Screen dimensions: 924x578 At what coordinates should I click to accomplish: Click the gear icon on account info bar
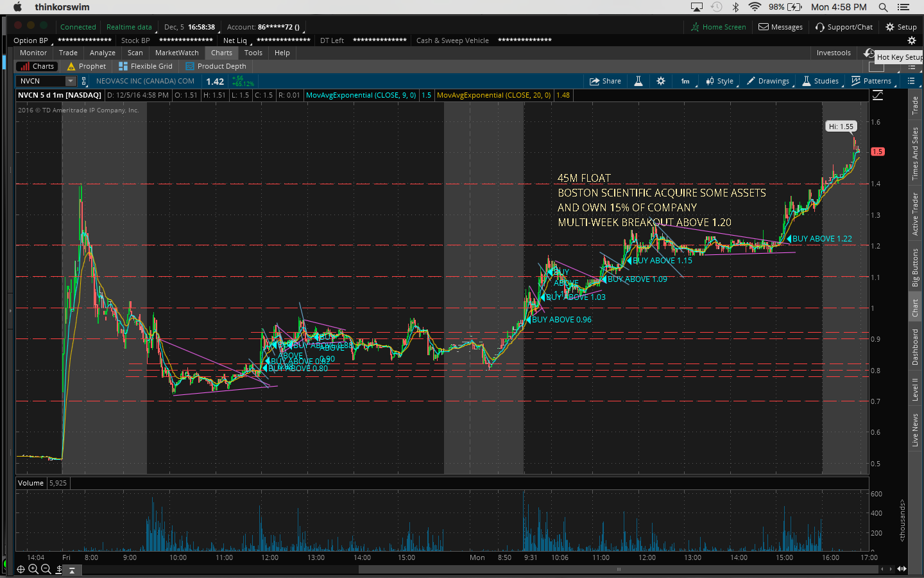(912, 40)
